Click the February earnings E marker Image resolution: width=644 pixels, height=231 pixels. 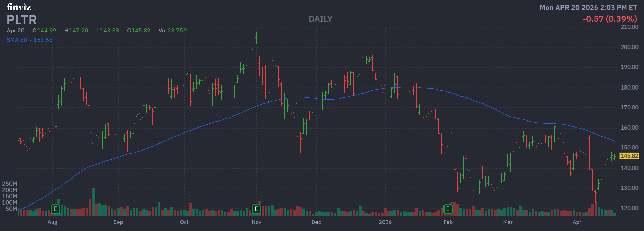click(x=448, y=209)
